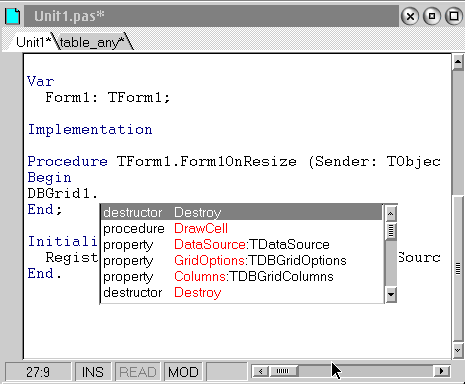Click the READ status indicator
Image resolution: width=465 pixels, height=384 pixels.
(x=138, y=372)
